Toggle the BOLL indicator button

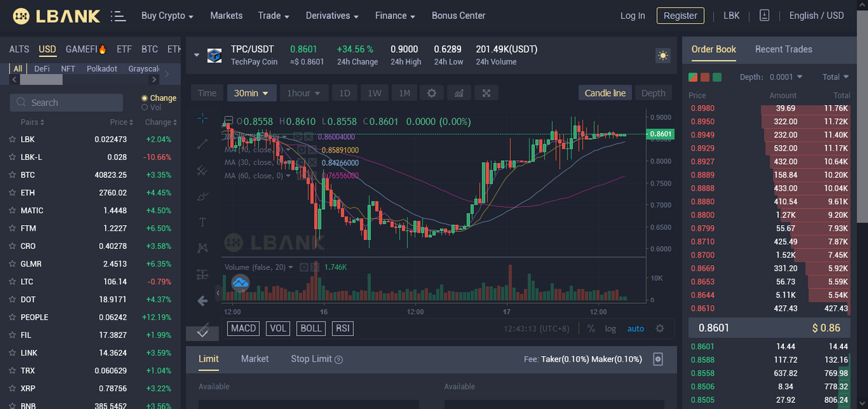(311, 328)
